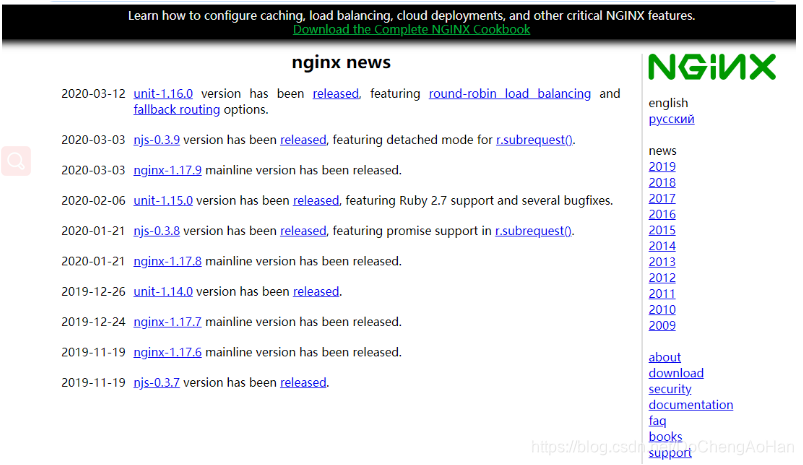Open the unit-1.14.0 link
Viewport: 803px width, 465px height.
click(x=163, y=291)
